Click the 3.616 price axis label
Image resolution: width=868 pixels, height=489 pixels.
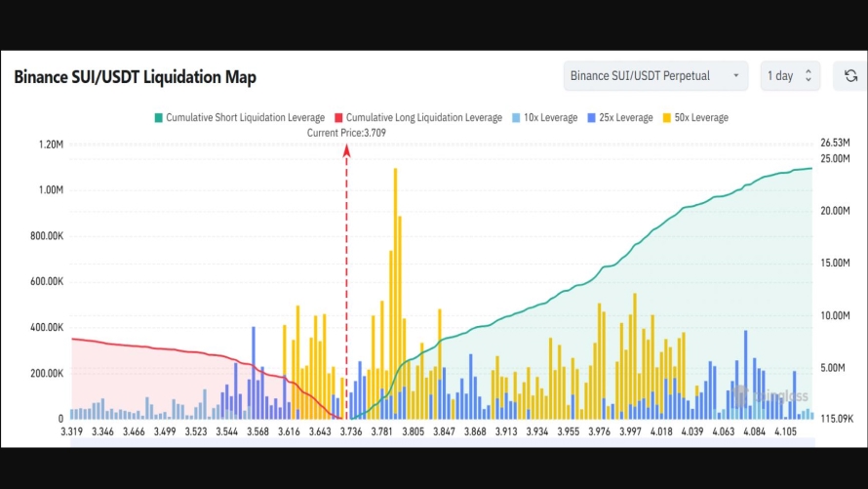(289, 431)
